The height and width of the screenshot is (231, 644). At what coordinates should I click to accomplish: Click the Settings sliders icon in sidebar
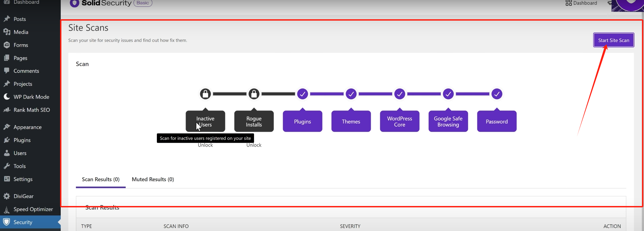(7, 179)
